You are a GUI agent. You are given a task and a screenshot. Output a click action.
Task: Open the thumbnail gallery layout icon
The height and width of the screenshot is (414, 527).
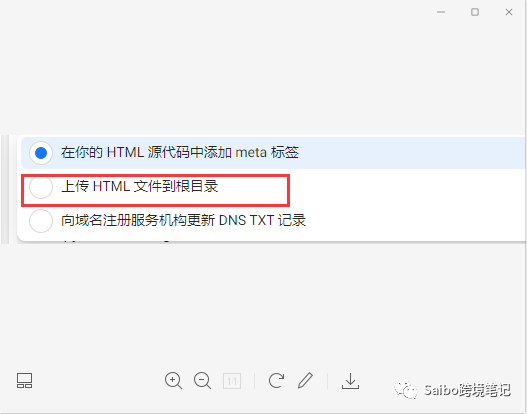coord(25,380)
